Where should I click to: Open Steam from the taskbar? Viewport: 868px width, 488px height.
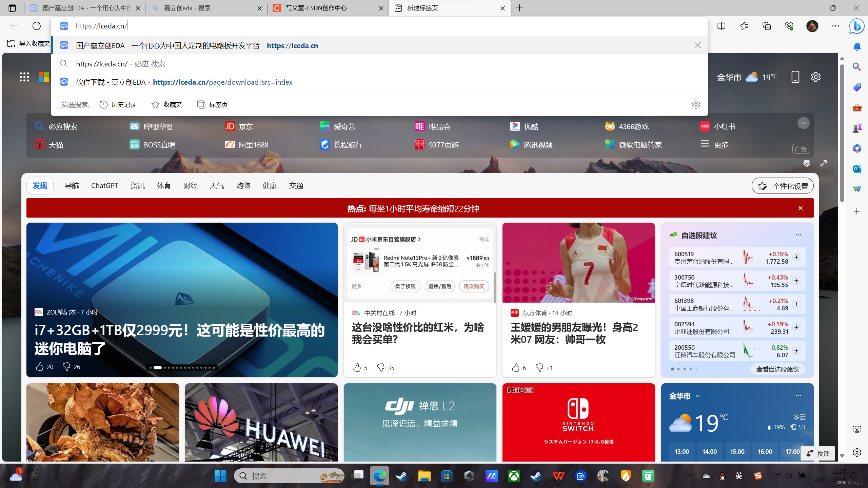(402, 476)
